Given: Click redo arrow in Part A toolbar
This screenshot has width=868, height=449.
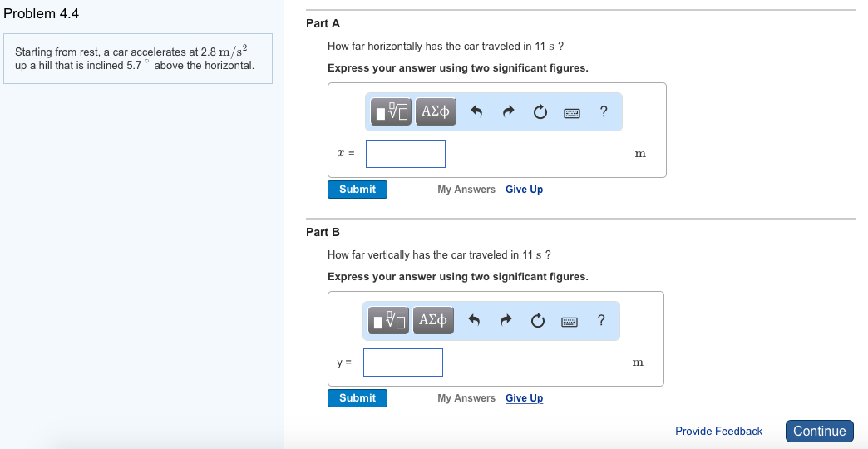Looking at the screenshot, I should (510, 112).
